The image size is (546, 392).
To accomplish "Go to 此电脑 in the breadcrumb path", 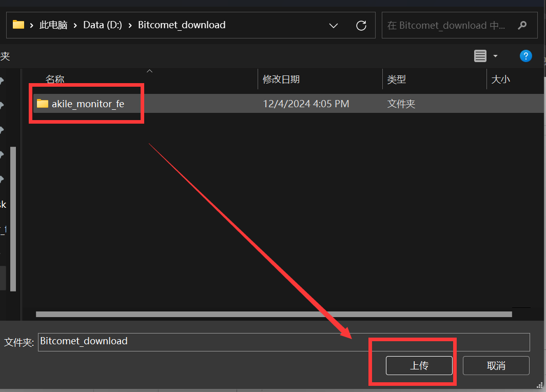I will point(53,25).
